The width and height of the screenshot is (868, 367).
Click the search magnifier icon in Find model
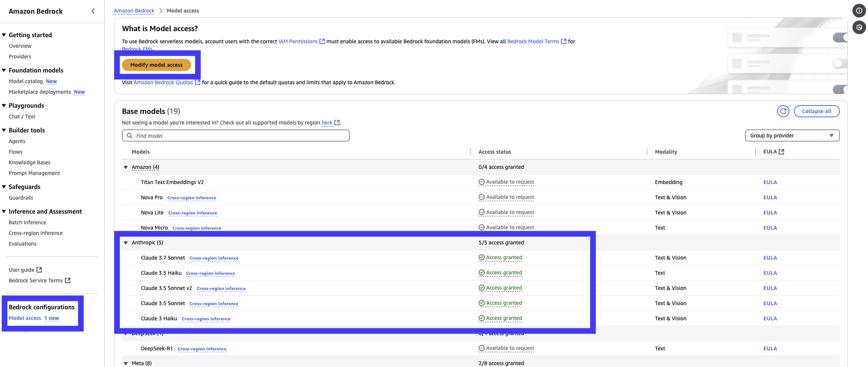(x=130, y=136)
